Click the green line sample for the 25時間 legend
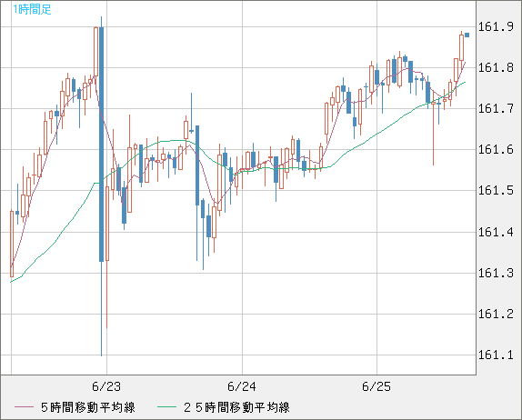 [166, 407]
